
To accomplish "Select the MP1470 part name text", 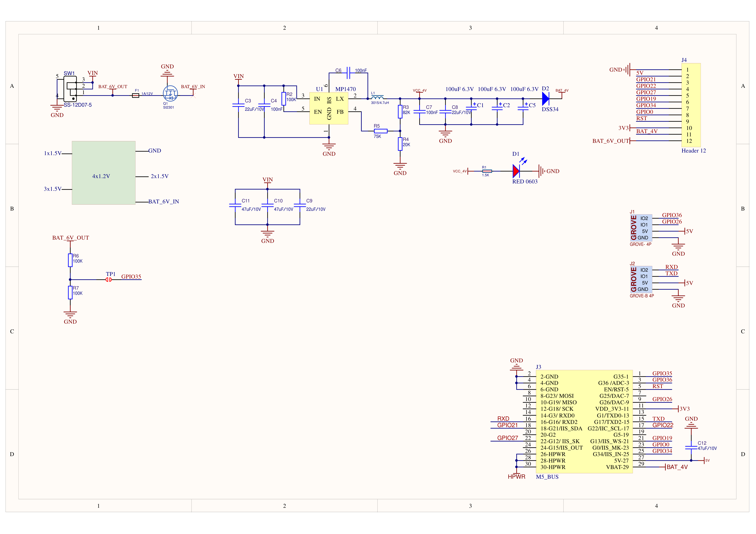I will [x=345, y=89].
